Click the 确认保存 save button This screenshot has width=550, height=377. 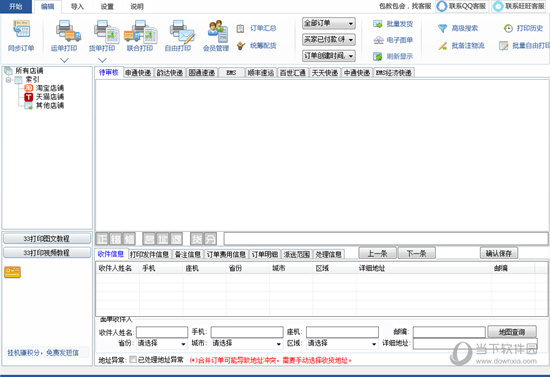499,253
